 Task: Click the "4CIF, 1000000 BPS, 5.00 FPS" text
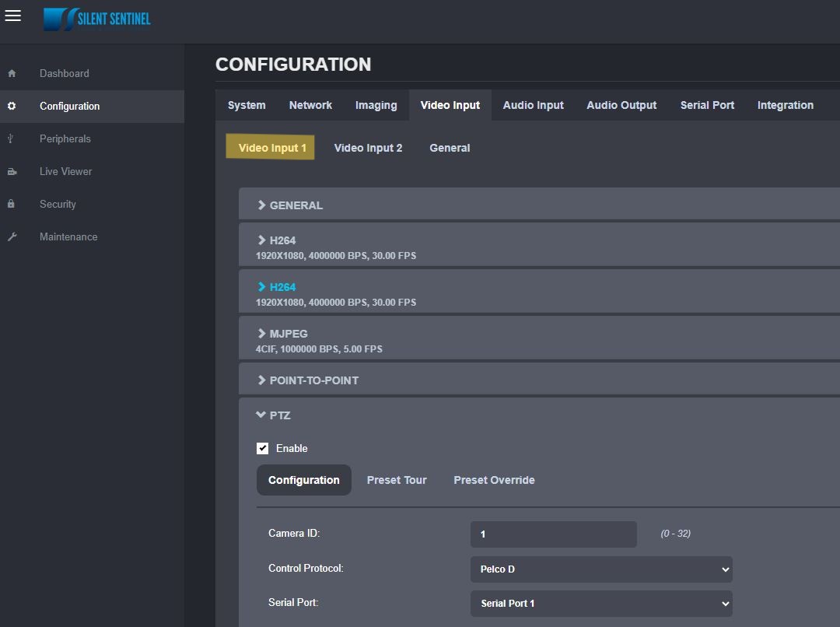[x=320, y=349]
